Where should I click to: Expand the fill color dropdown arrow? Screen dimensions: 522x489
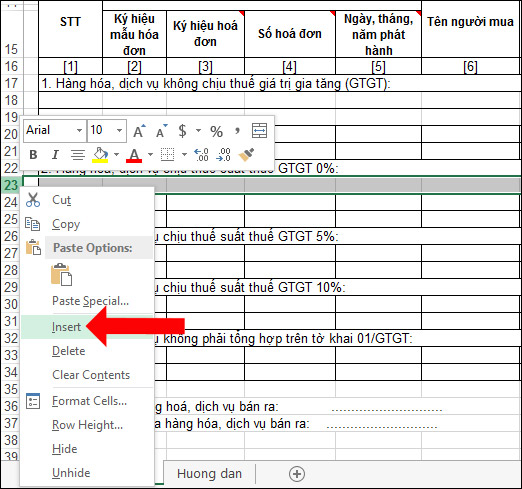pos(116,154)
